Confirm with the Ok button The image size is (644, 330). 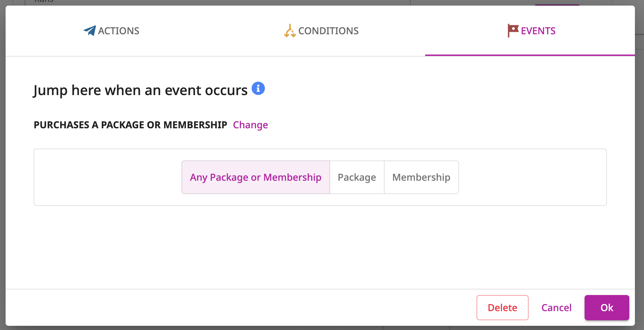click(x=607, y=308)
